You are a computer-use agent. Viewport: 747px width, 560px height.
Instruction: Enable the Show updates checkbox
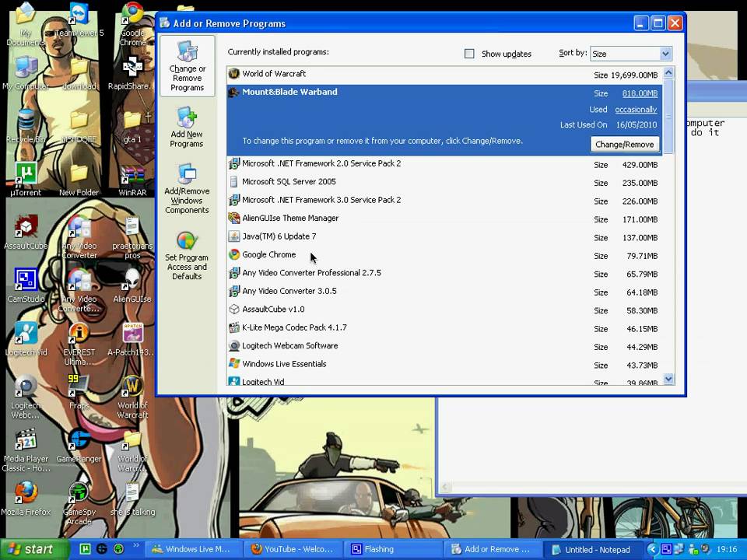pos(469,54)
